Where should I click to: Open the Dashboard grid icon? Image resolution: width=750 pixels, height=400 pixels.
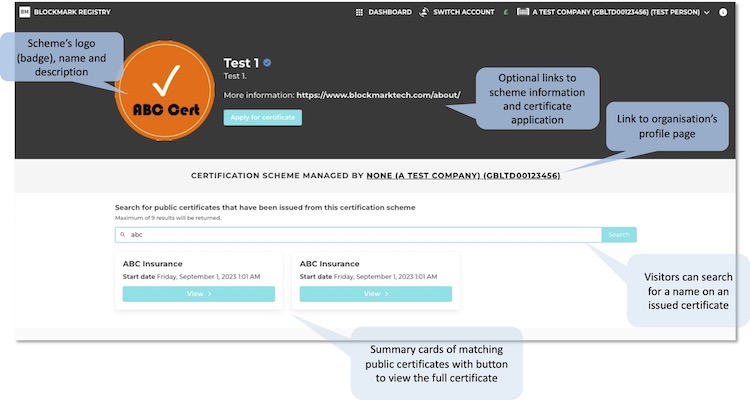click(x=359, y=12)
